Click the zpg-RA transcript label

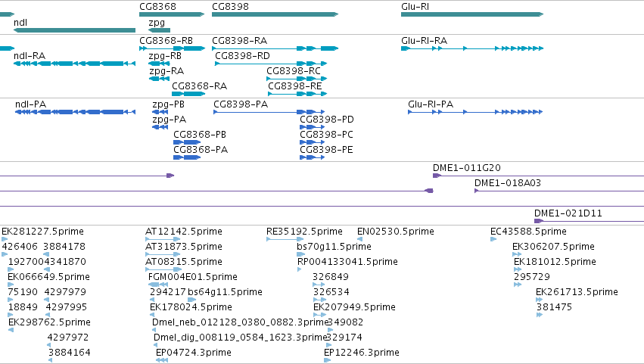166,71
